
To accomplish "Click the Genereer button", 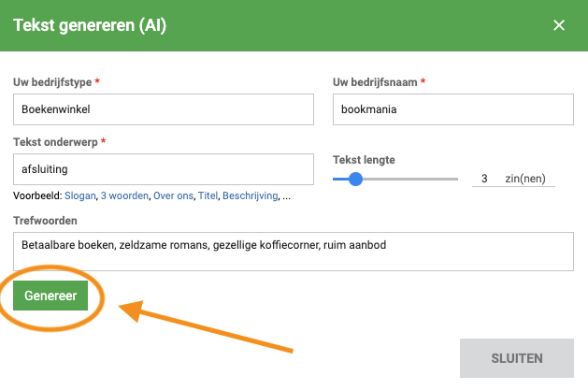I will pos(50,296).
